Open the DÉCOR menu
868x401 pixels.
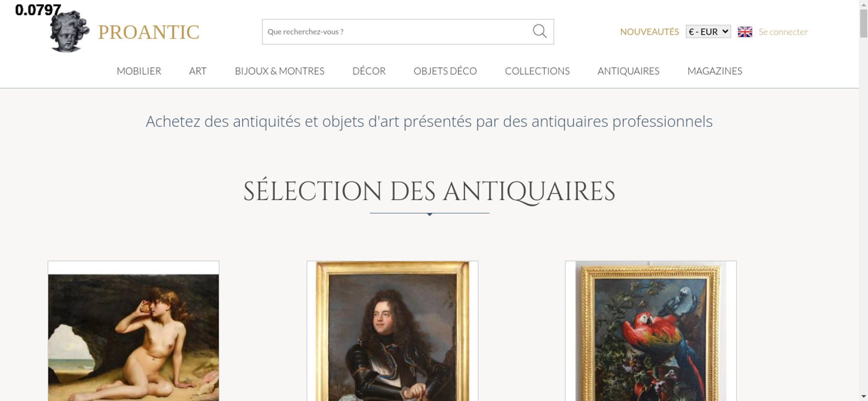tap(369, 71)
